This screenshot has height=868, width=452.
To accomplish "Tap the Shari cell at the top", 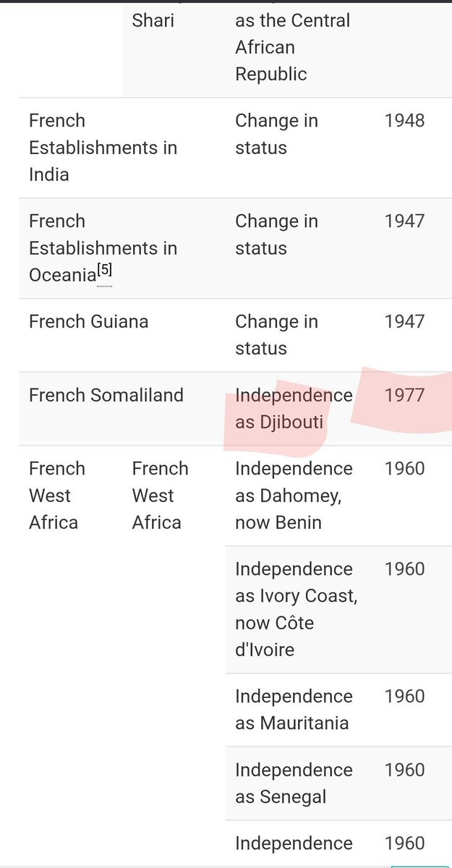I will coord(174,48).
